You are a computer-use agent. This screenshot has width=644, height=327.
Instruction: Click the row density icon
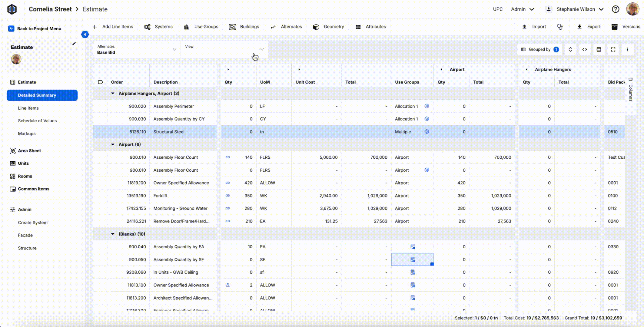click(x=599, y=50)
